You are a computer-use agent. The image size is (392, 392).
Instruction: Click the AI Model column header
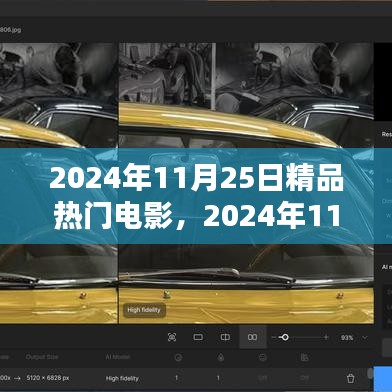pyautogui.click(x=117, y=357)
